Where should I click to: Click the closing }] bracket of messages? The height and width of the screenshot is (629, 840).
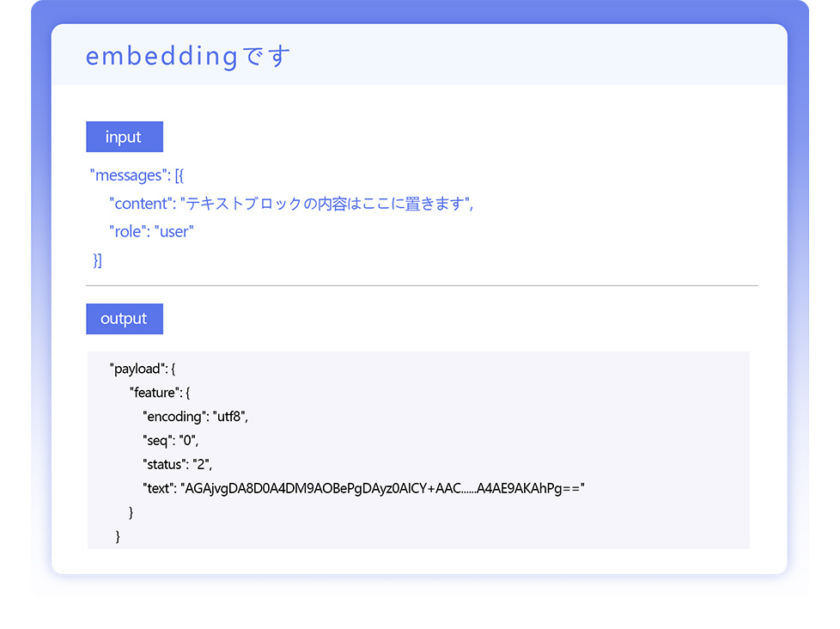pyautogui.click(x=97, y=260)
